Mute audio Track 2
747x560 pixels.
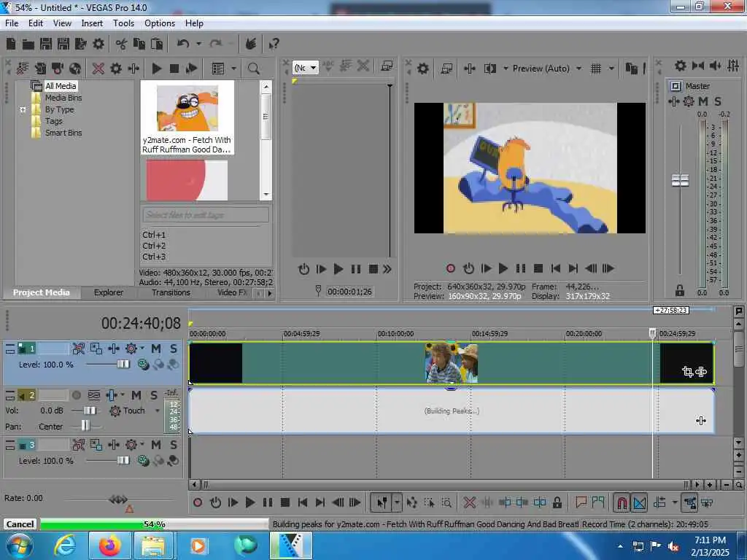pyautogui.click(x=136, y=395)
